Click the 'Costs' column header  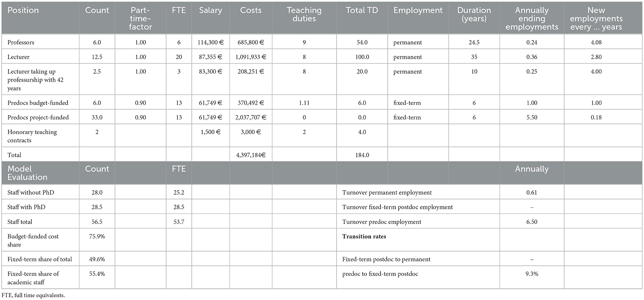[x=251, y=11]
